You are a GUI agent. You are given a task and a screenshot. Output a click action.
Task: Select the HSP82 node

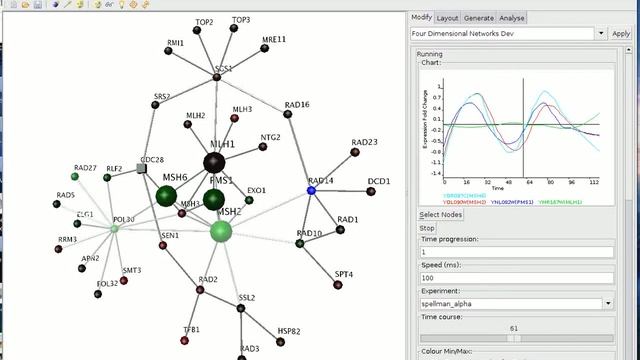(x=280, y=342)
